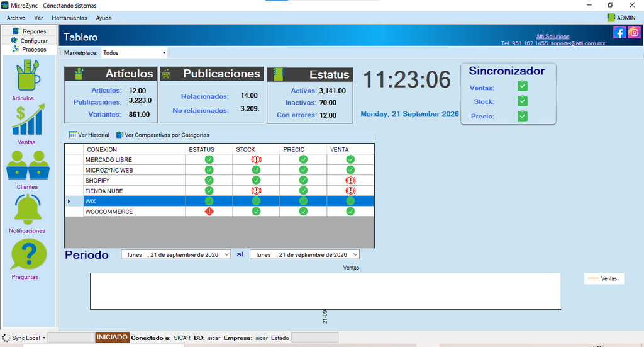Open the Ayuda menu

click(x=104, y=18)
